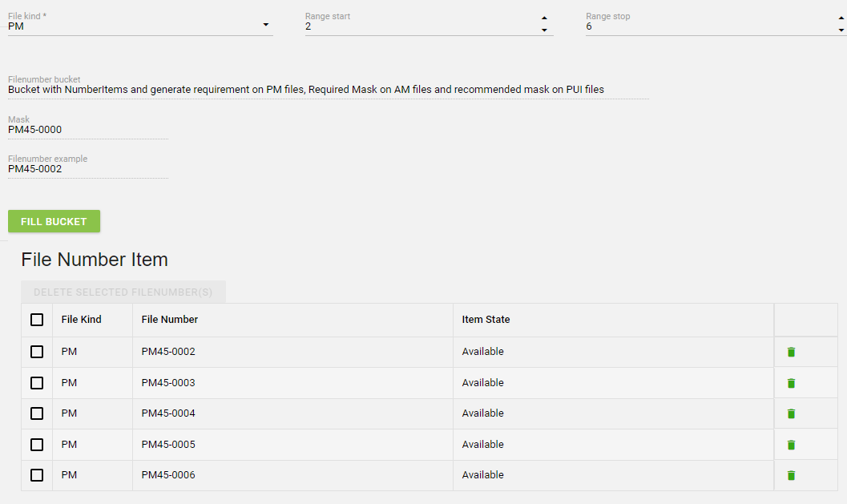Check the box for row PM45-0005

[37, 445]
